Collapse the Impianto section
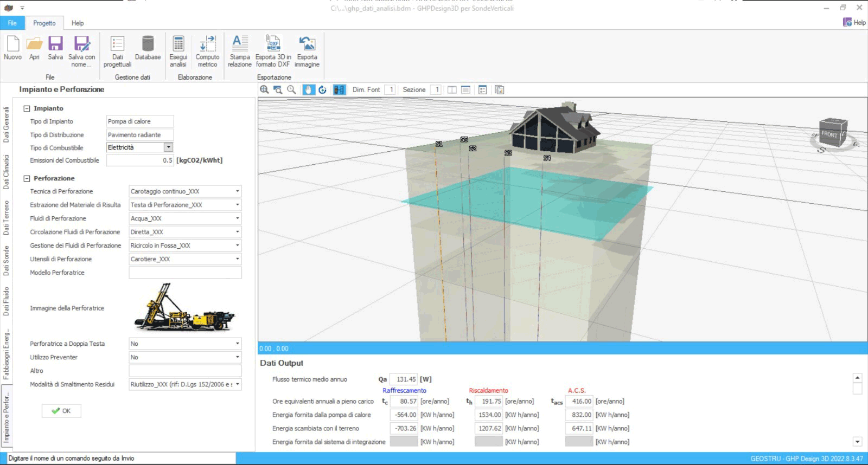Screen dimensions: 868x465 [x=27, y=108]
